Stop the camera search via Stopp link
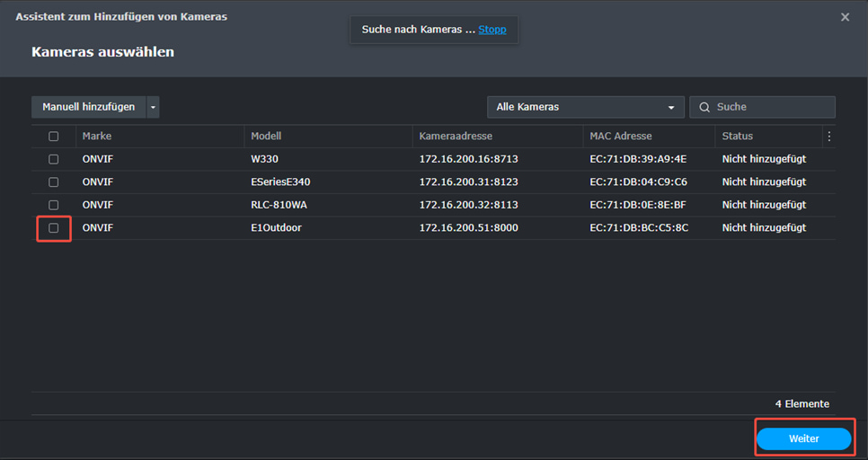Viewport: 868px width, 460px height. tap(492, 30)
